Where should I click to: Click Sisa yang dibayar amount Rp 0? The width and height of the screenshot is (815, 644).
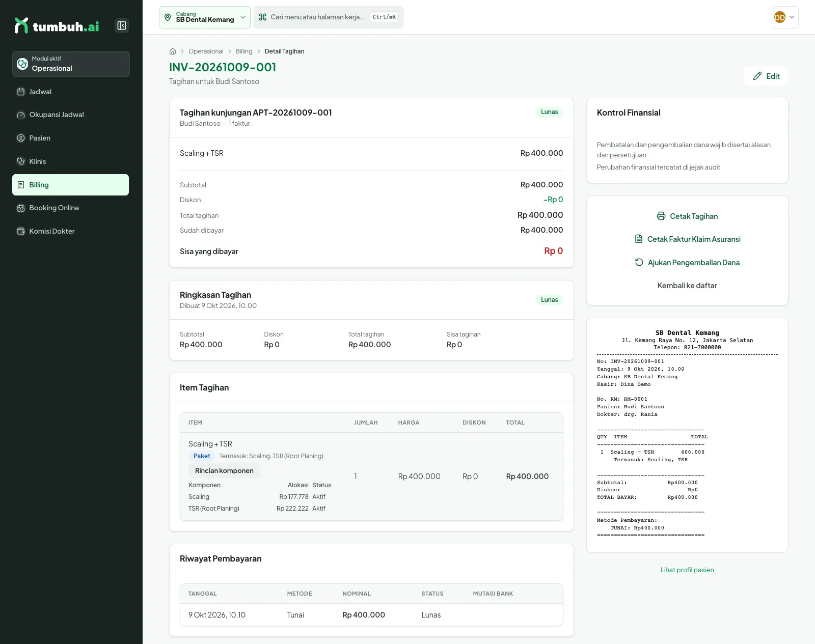(553, 251)
